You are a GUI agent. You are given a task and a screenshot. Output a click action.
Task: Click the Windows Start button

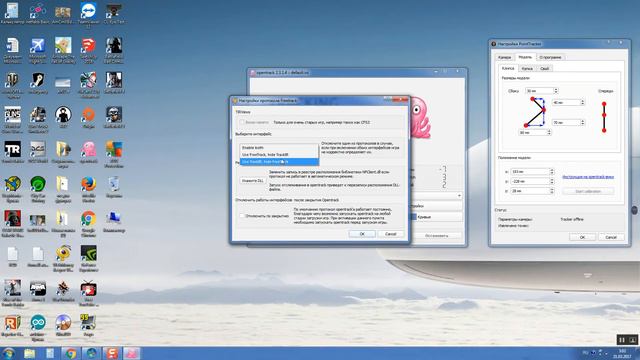pyautogui.click(x=8, y=353)
